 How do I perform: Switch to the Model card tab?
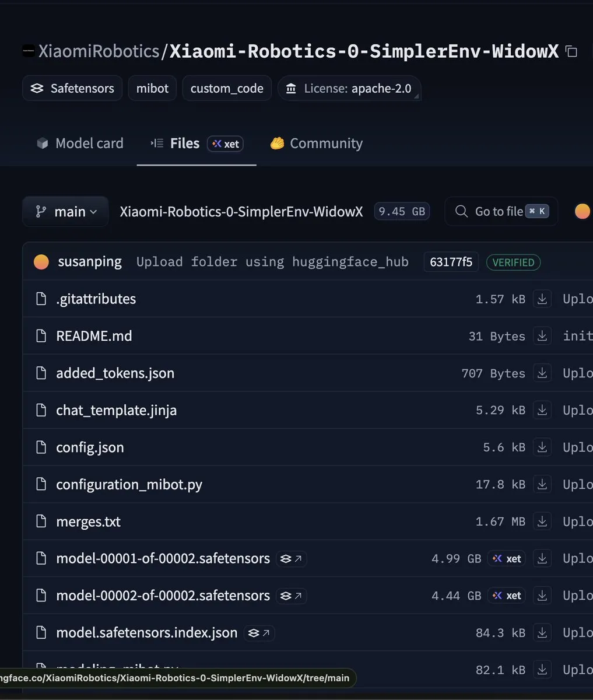pos(80,143)
